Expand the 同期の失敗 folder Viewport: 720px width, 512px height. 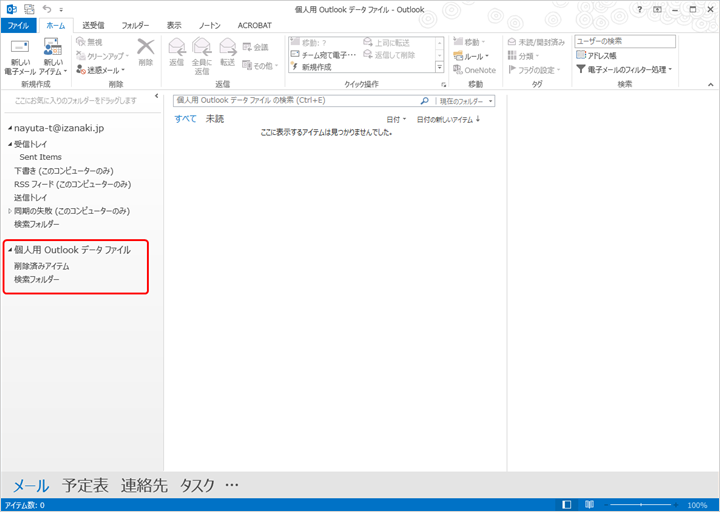point(10,211)
